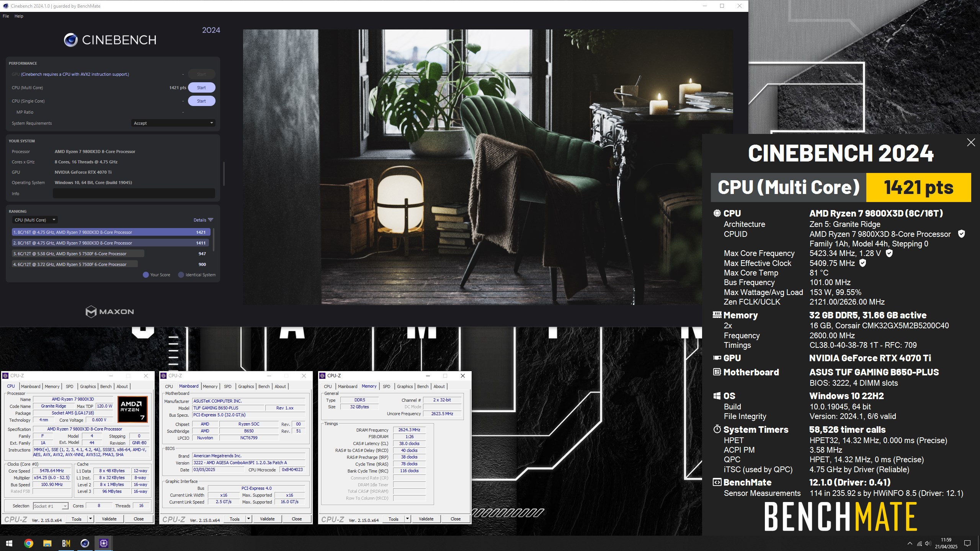Open the CPU (Multi Core) ranking dropdown

pyautogui.click(x=35, y=220)
